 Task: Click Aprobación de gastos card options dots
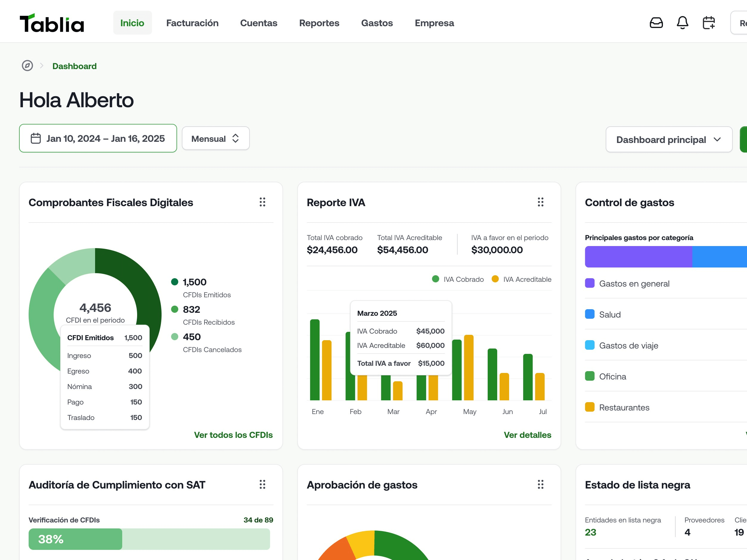point(540,484)
